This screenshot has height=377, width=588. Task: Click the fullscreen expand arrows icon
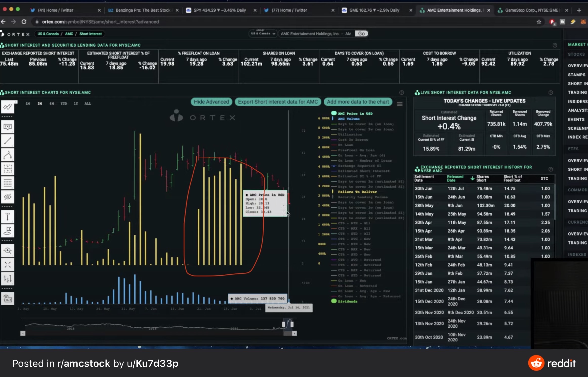[8, 265]
